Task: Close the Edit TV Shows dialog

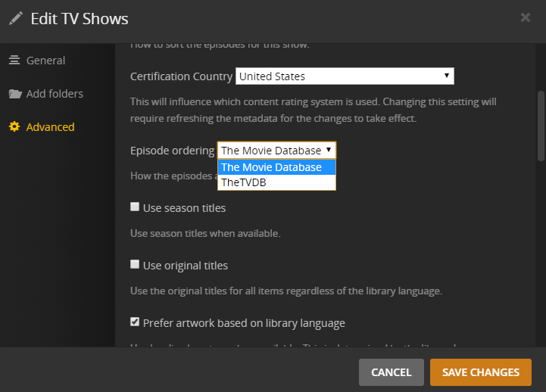Action: coord(525,17)
